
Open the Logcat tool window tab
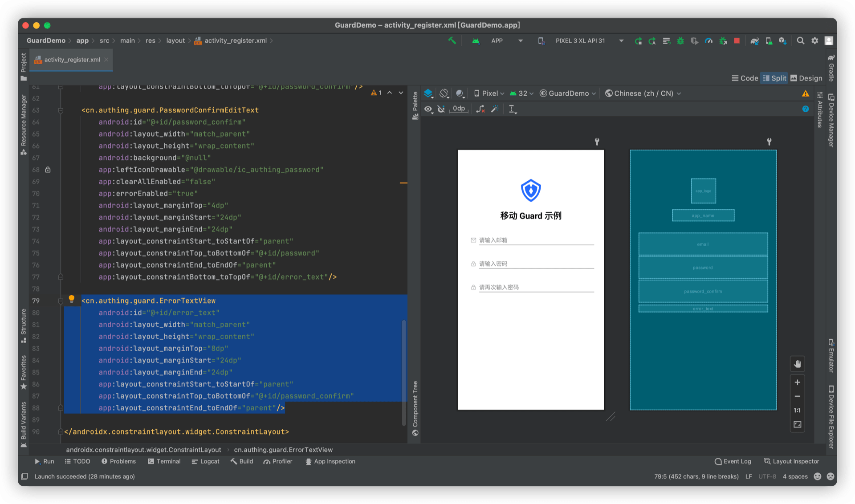(205, 462)
